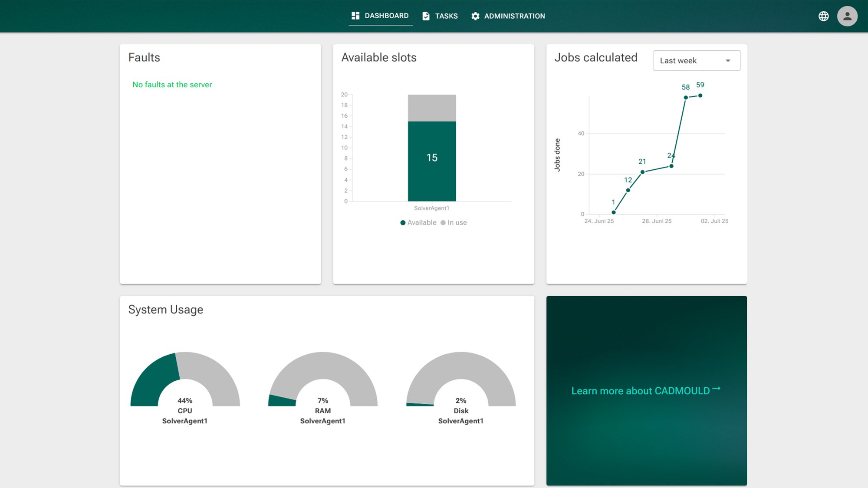Switch to the Tasks tab

point(440,16)
